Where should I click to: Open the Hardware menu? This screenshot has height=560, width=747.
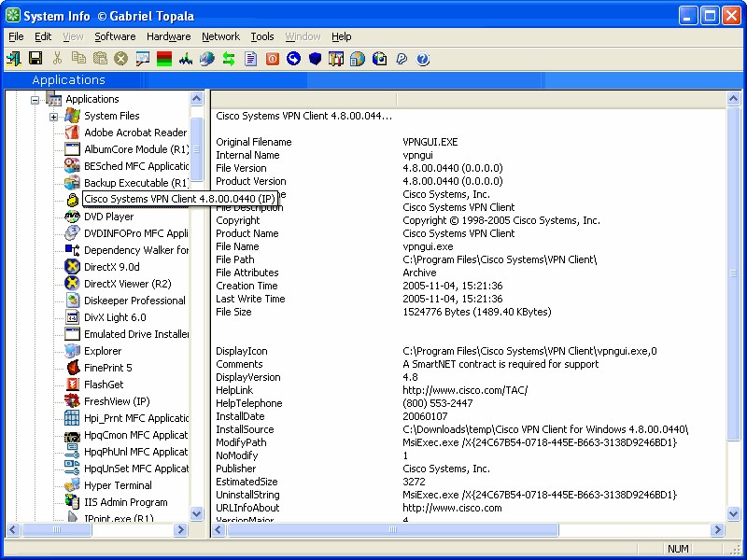click(x=168, y=36)
